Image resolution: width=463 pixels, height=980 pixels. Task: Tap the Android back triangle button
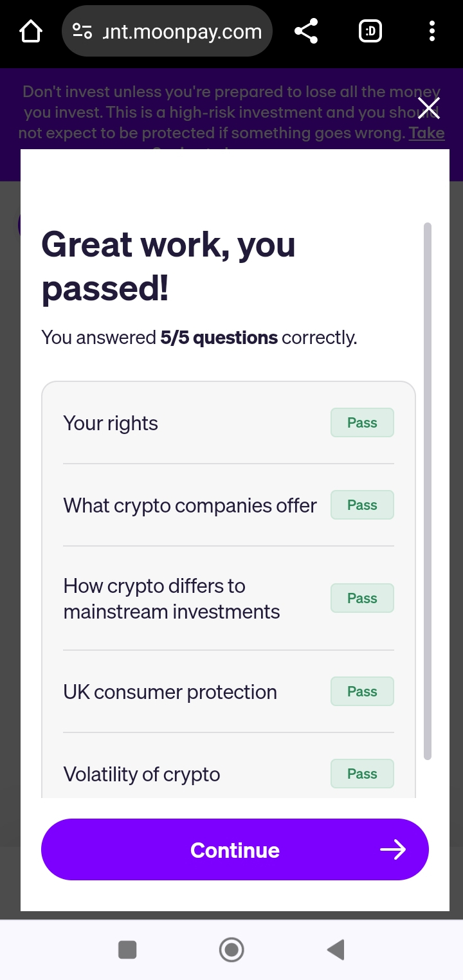click(336, 949)
